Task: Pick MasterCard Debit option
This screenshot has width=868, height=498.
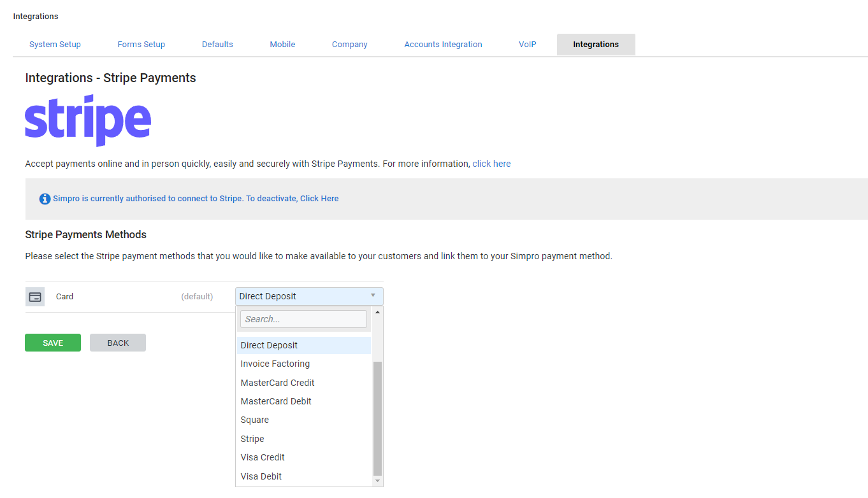Action: coord(303,401)
